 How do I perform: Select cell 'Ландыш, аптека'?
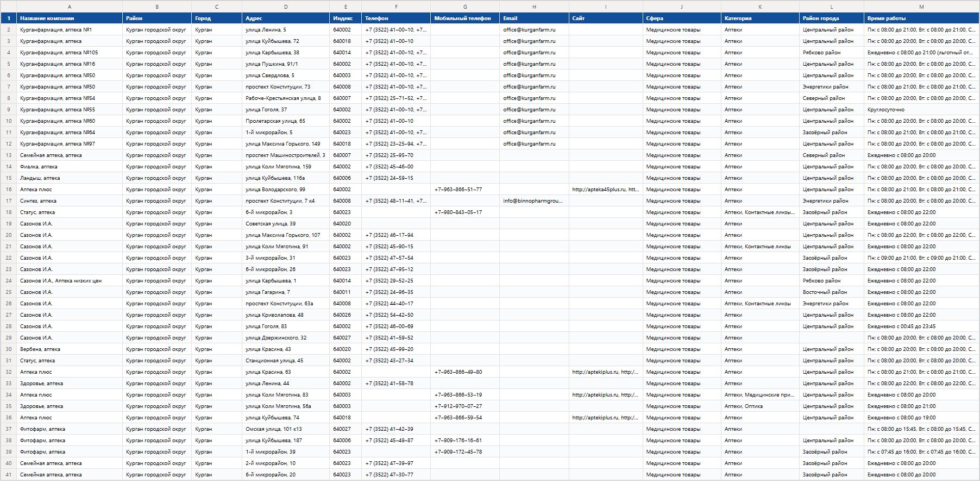(x=70, y=178)
